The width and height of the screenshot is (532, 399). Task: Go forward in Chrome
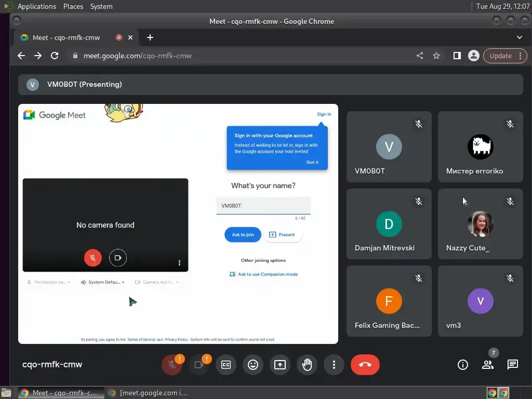pos(38,56)
